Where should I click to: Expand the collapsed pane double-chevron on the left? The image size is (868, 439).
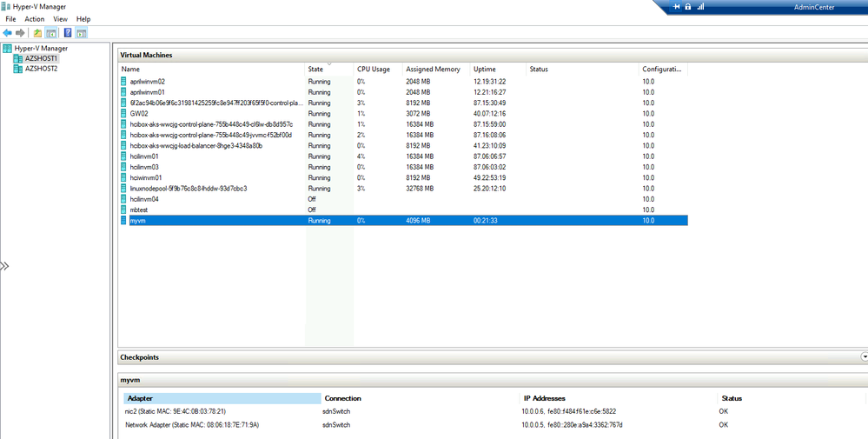(x=4, y=266)
